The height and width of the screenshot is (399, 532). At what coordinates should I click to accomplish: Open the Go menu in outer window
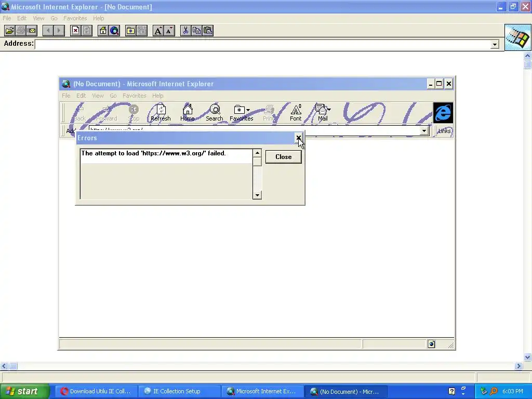click(x=54, y=18)
